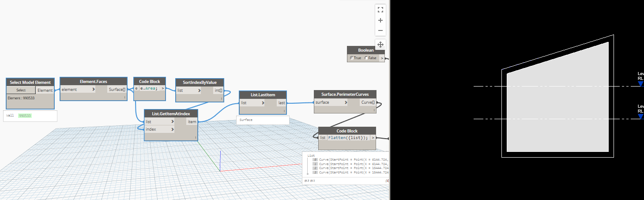
Task: Click SortIndexByValue node title
Action: pos(200,82)
